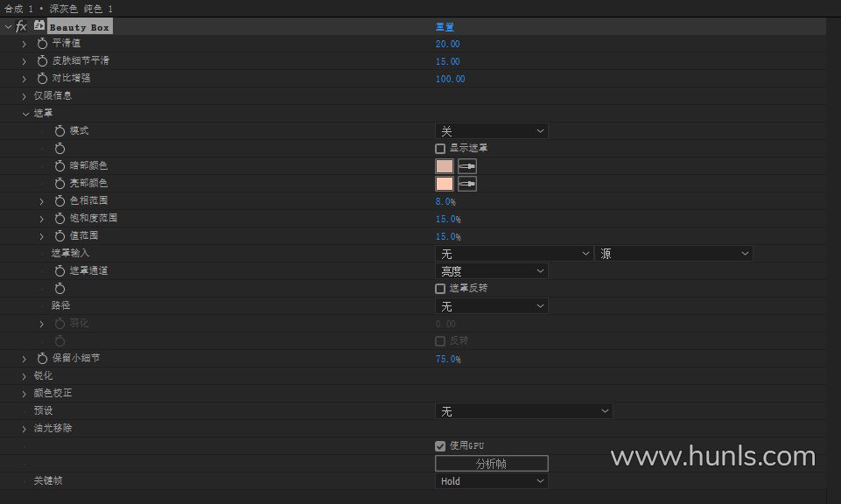
Task: Toggle stopwatch for 平滑值
Action: 42,44
